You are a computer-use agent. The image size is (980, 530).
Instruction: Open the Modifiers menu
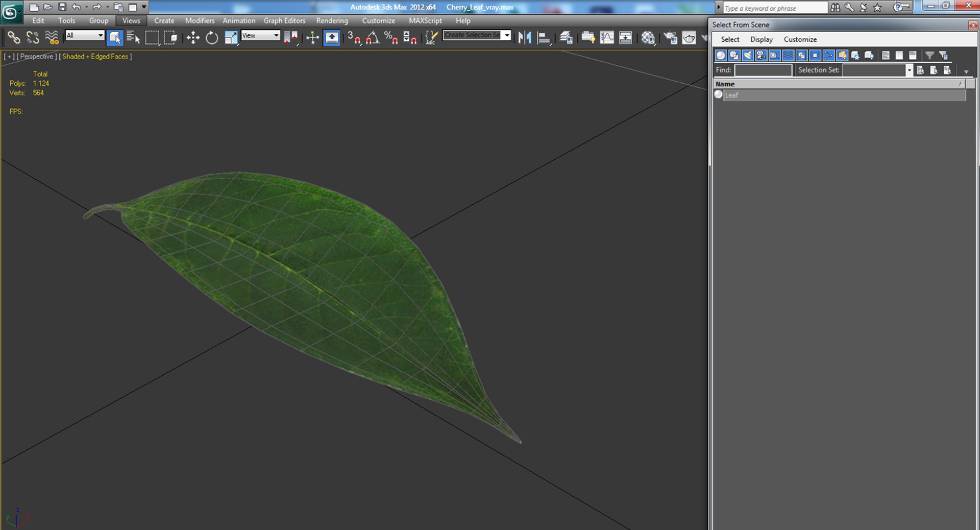(200, 20)
